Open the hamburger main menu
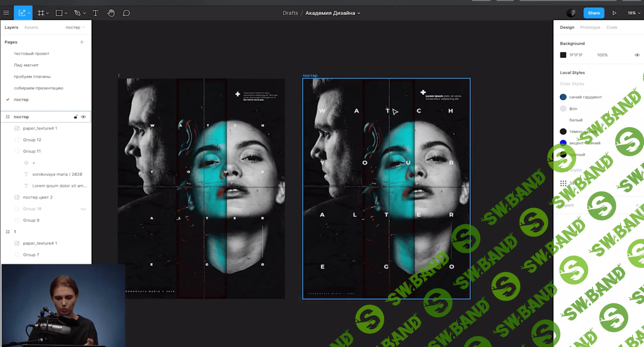The width and height of the screenshot is (644, 347). click(6, 13)
